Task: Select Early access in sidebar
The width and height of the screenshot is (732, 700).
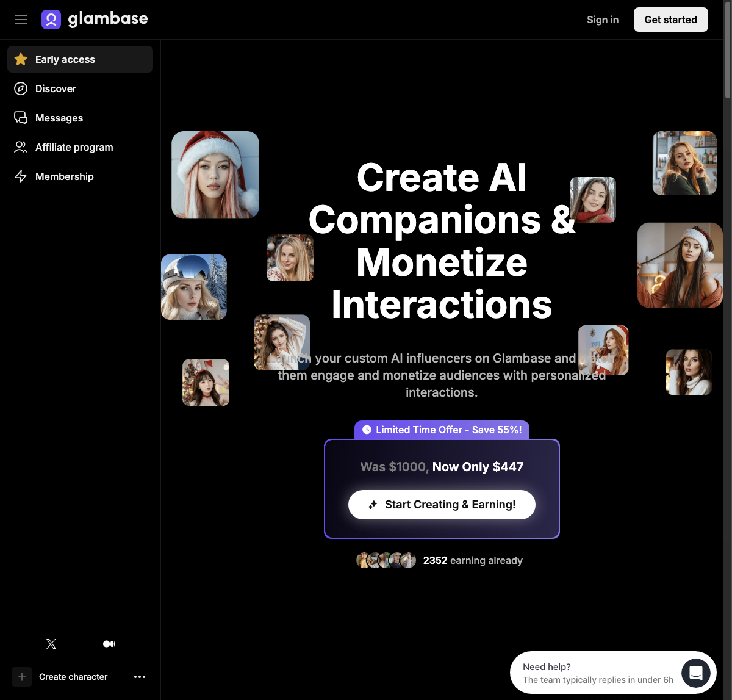Action: [x=80, y=59]
